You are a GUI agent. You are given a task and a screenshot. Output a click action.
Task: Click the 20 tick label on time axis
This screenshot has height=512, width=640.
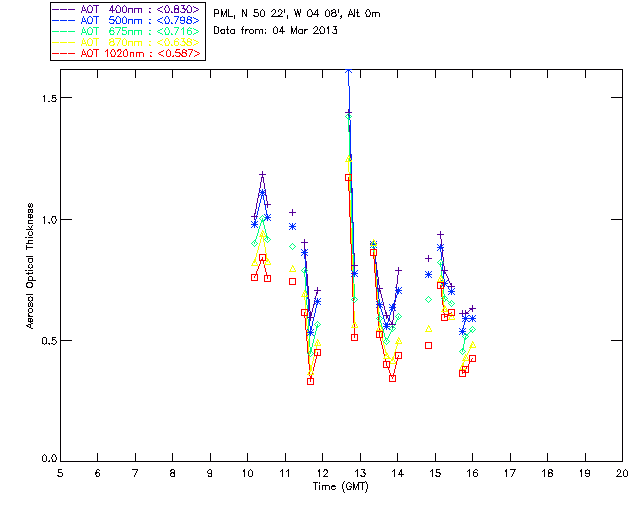tap(622, 472)
